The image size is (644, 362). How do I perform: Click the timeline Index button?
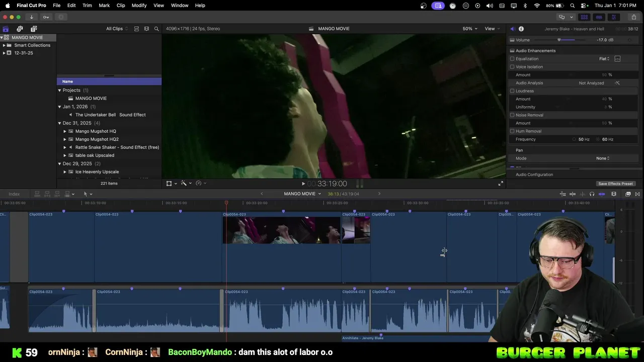14,194
